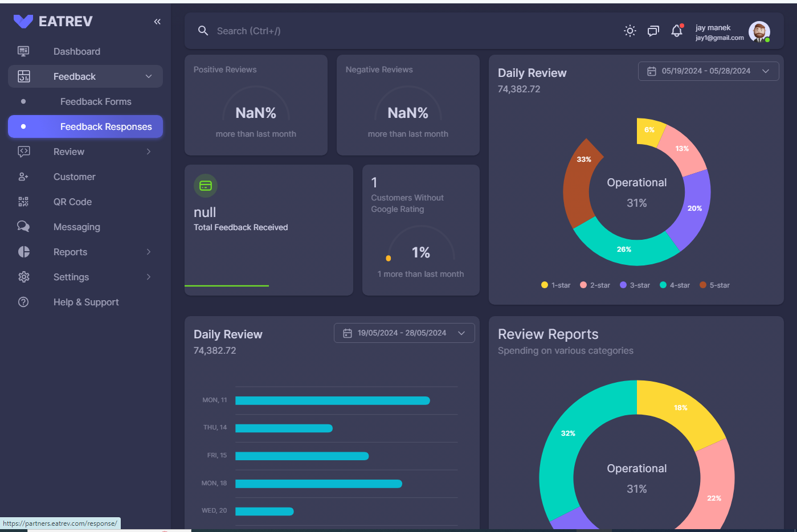Viewport: 797px width, 532px height.
Task: Click the Help & Support question icon
Action: tap(23, 302)
